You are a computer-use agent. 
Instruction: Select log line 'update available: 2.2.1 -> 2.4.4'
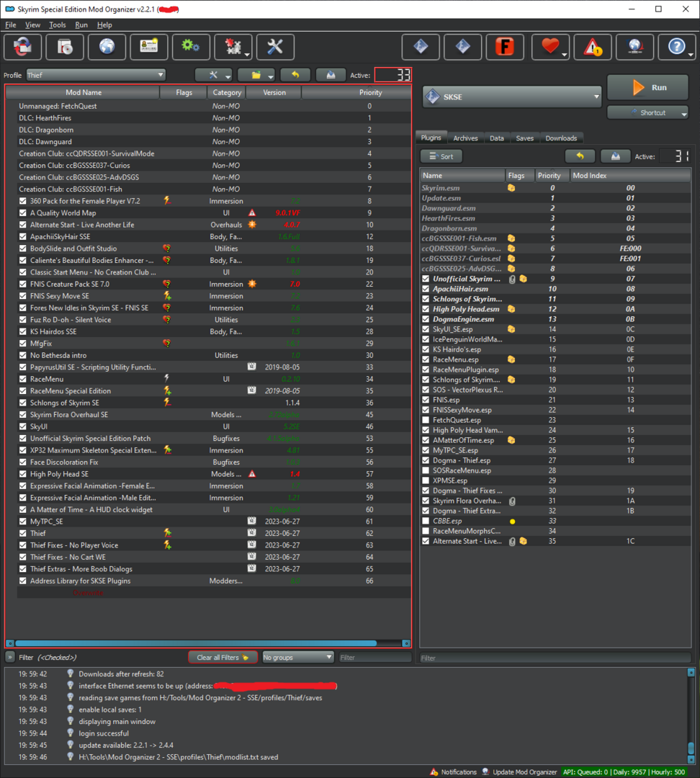(x=125, y=746)
